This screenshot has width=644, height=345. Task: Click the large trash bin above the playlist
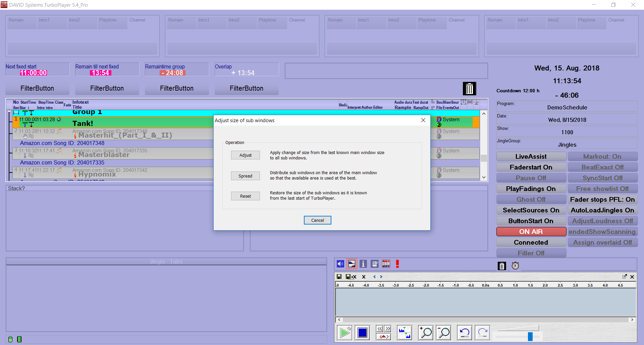(469, 89)
